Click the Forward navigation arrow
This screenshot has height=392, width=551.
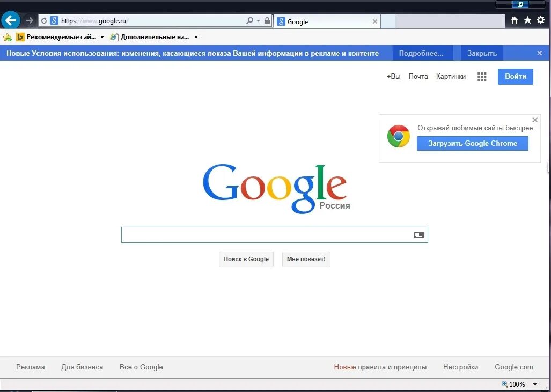pyautogui.click(x=30, y=21)
